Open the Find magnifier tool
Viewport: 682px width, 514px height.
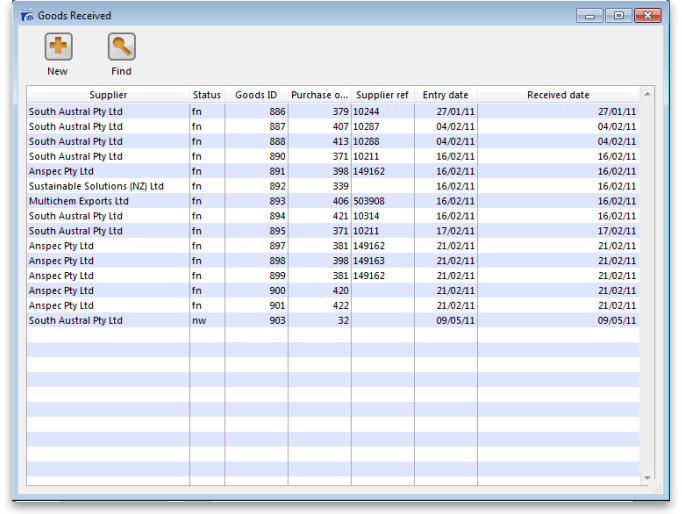coord(121,47)
